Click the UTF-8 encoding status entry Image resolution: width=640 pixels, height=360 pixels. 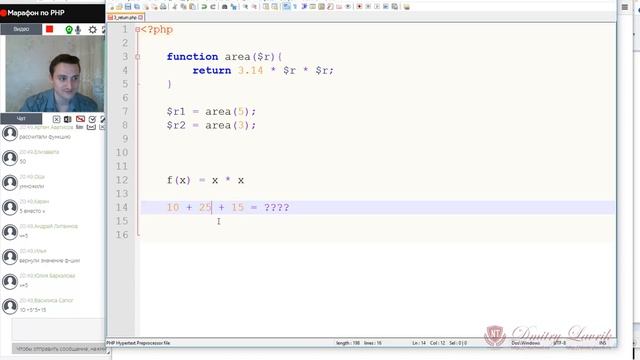click(x=559, y=343)
